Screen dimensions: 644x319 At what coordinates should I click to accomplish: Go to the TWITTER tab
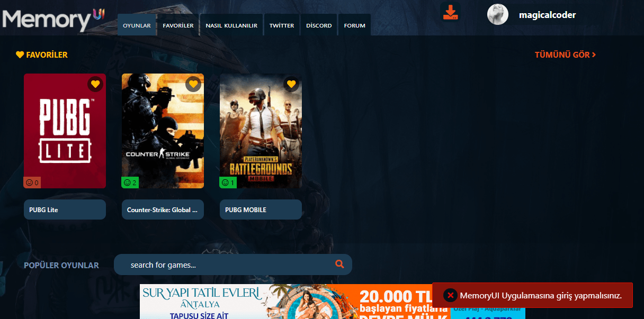coord(282,25)
